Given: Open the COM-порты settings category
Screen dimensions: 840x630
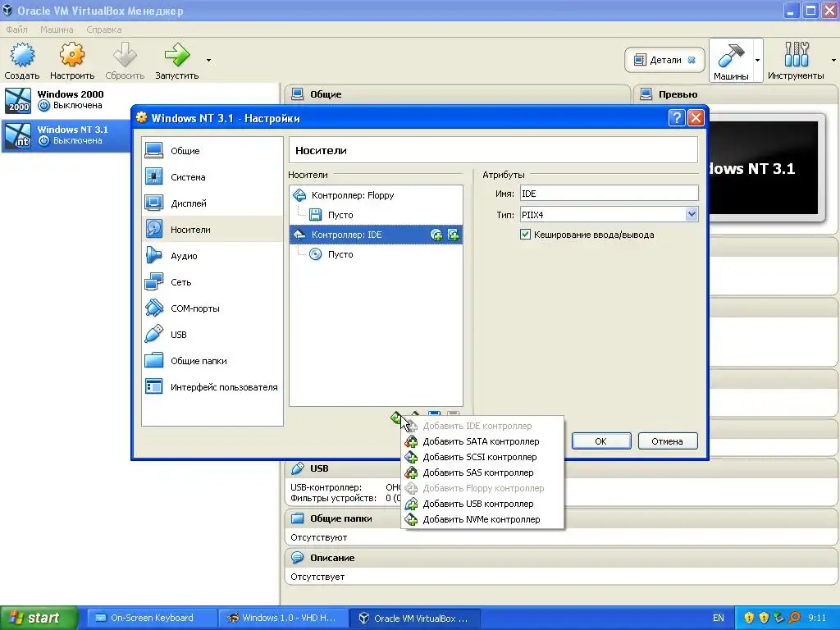Looking at the screenshot, I should (212, 308).
